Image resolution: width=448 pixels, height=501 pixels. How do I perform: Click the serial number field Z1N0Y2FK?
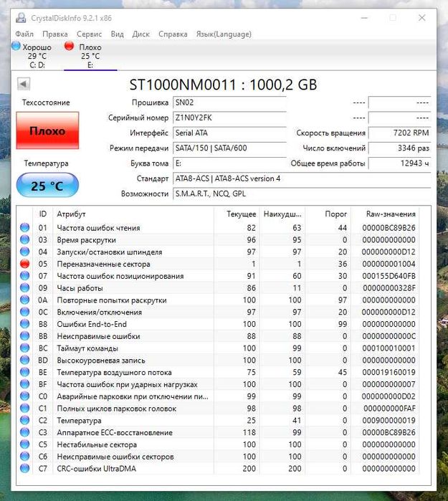[x=229, y=118]
